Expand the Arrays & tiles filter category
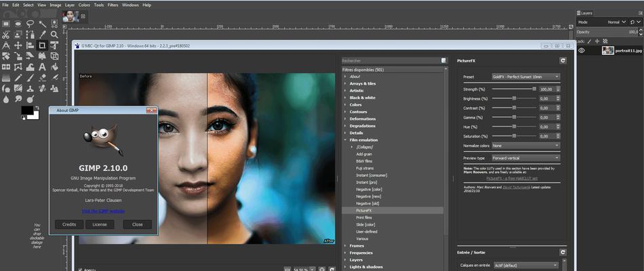This screenshot has height=271, width=644. pyautogui.click(x=346, y=84)
